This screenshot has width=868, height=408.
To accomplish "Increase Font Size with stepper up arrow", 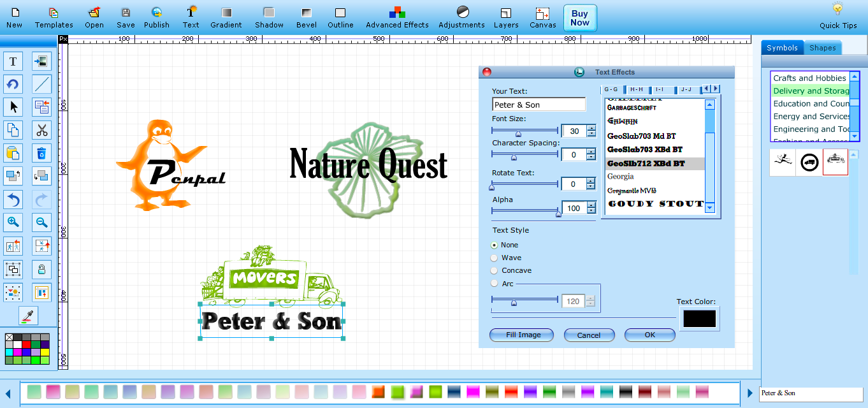I will 591,127.
